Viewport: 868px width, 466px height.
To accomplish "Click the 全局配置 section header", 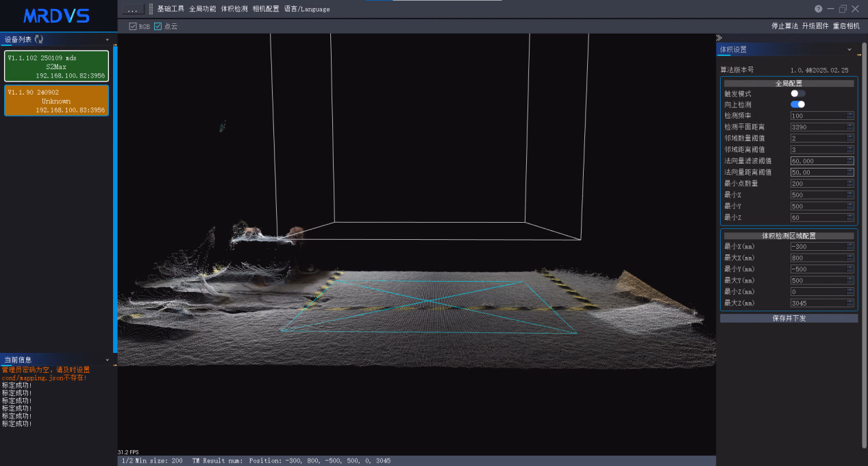I will tap(789, 83).
